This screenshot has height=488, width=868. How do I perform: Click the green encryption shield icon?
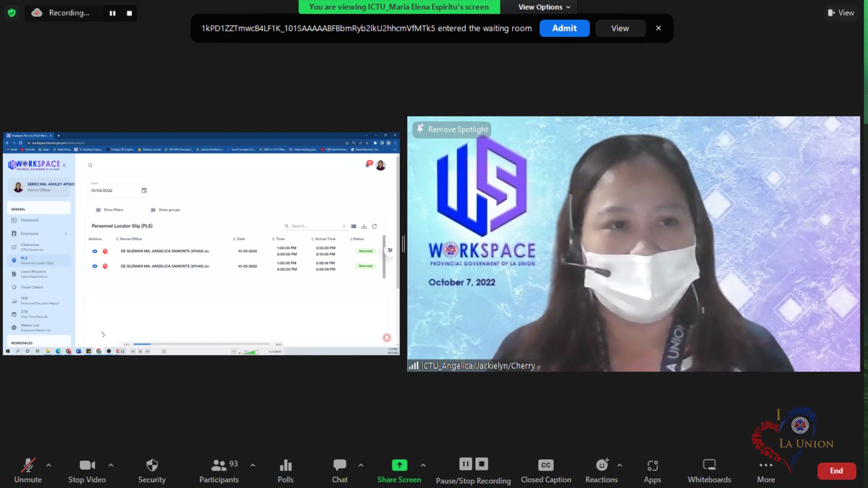pos(12,13)
